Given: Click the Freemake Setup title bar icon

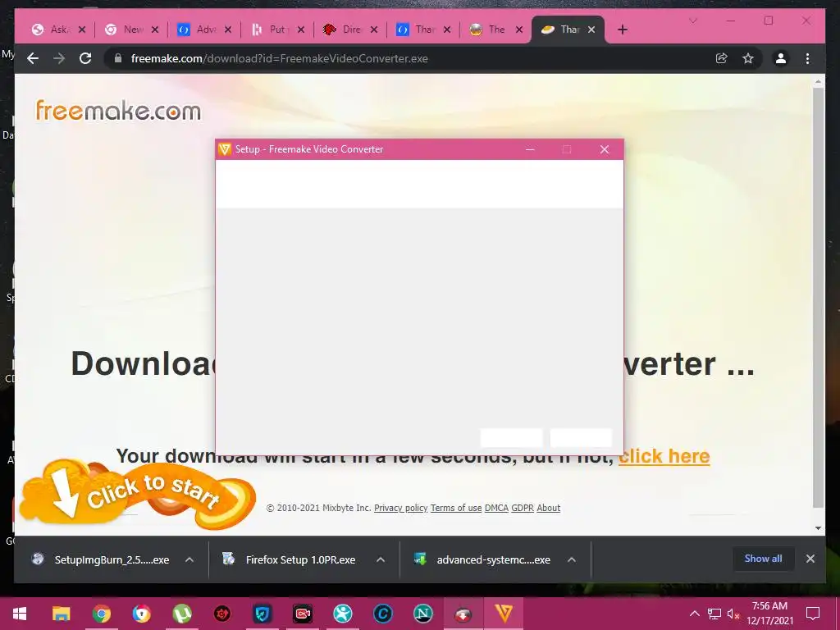Looking at the screenshot, I should 225,149.
